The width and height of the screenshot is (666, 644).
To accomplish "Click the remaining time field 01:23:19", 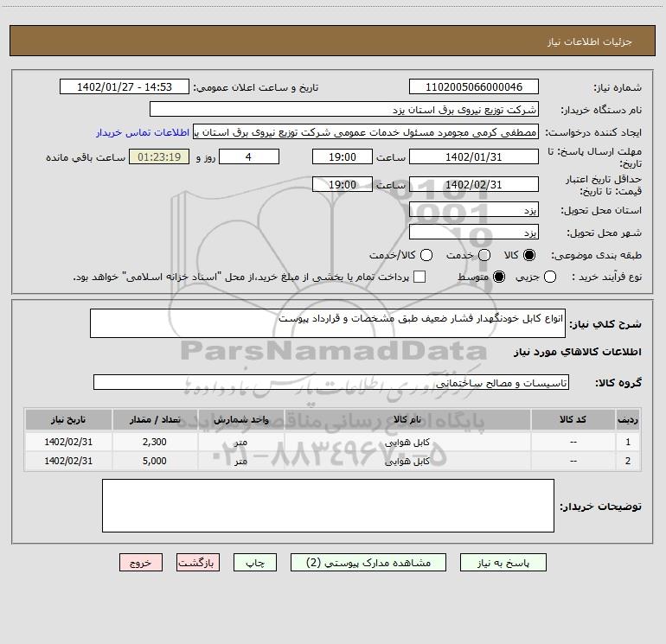I will [159, 156].
